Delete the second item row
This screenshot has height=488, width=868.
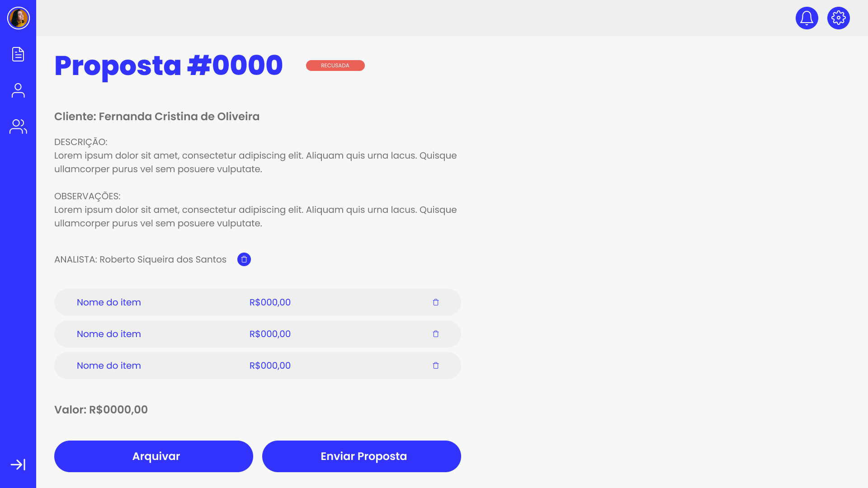[435, 334]
